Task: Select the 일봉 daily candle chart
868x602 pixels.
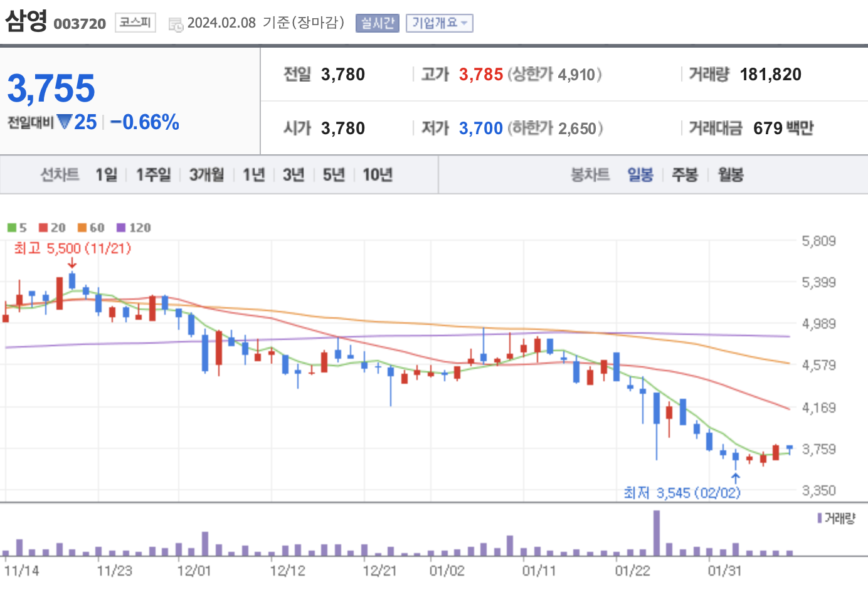Action: 640,174
